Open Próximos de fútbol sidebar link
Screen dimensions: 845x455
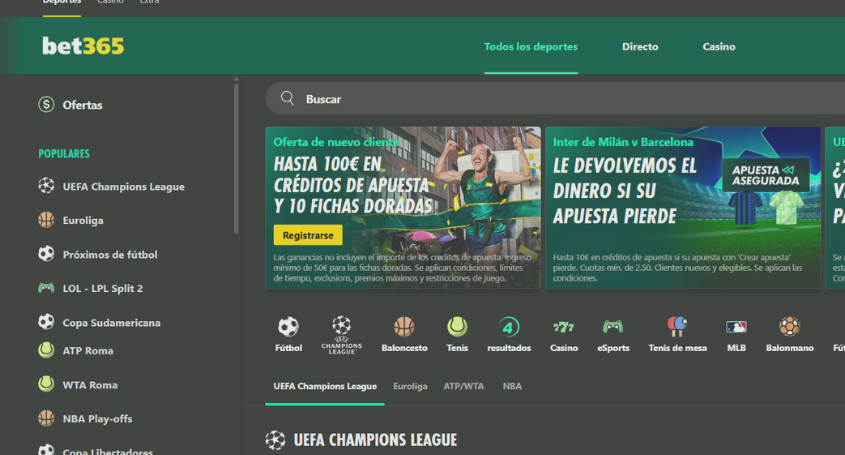point(110,254)
